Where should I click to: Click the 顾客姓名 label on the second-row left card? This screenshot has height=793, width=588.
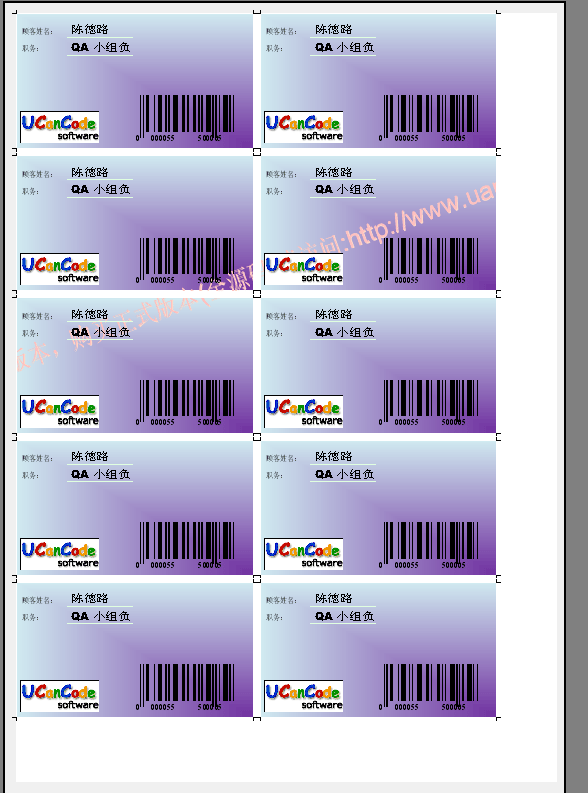(x=37, y=174)
